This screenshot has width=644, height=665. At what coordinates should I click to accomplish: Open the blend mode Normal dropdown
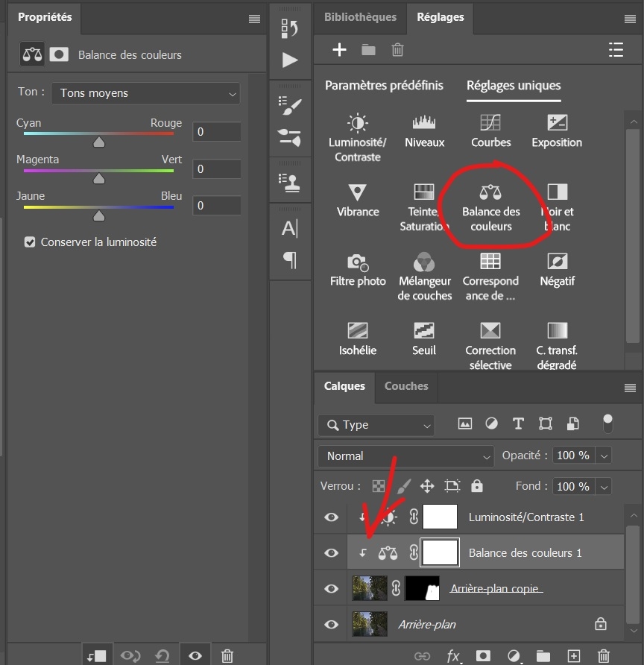[405, 456]
